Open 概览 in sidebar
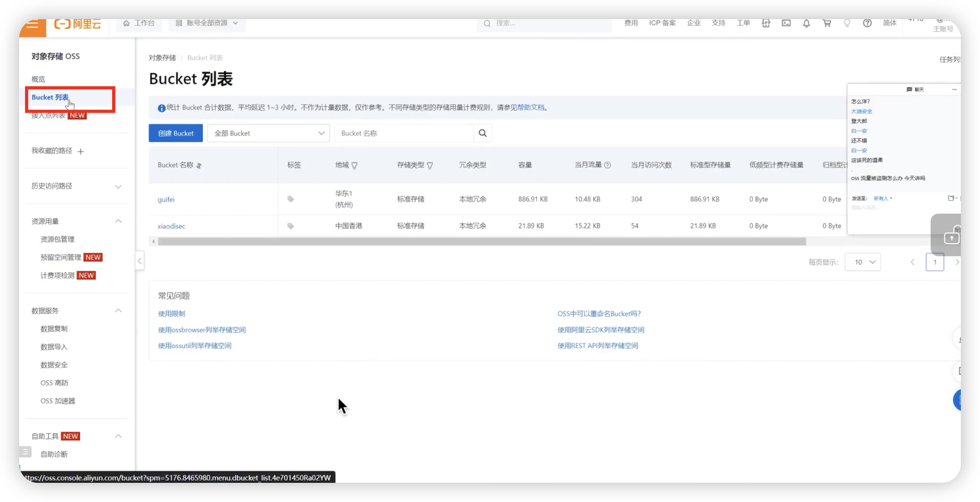This screenshot has height=502, width=980. click(38, 79)
